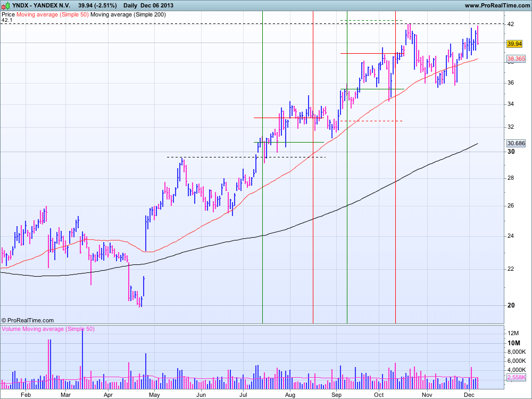The image size is (532, 399).
Task: Open the Daily timeframe selector
Action: click(x=130, y=5)
